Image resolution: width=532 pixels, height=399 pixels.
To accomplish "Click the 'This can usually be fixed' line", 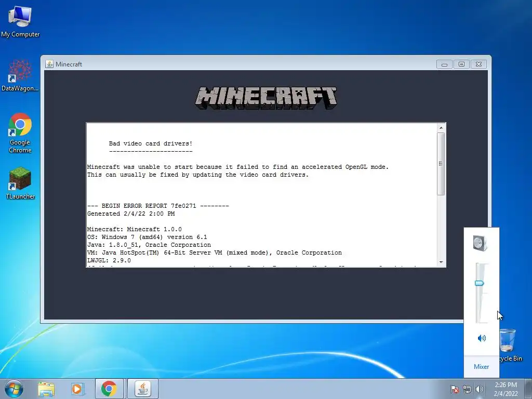I will click(198, 175).
